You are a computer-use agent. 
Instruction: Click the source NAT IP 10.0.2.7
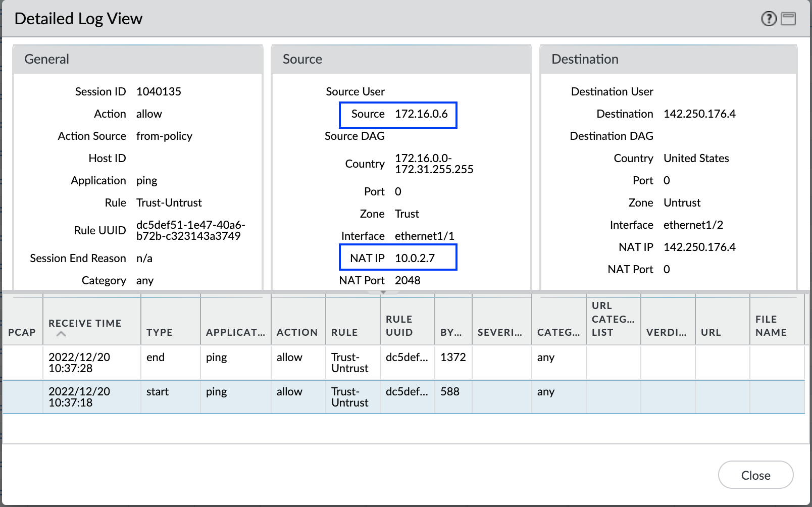[415, 258]
